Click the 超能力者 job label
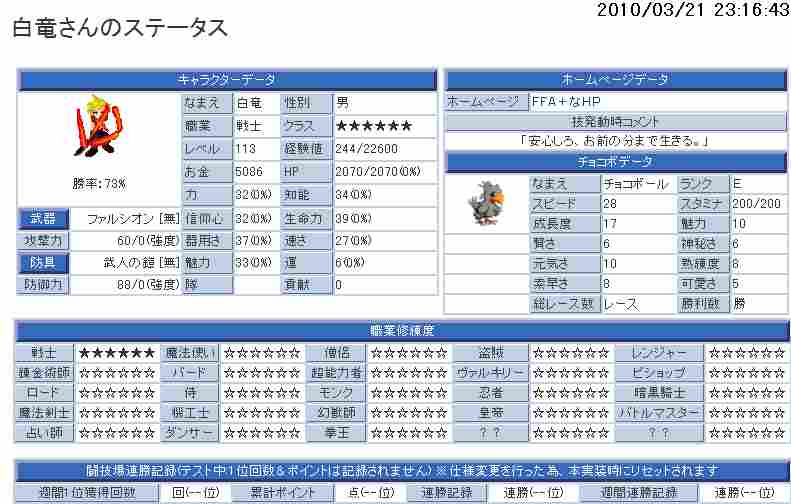Screen dimensions: 791x504 336,373
